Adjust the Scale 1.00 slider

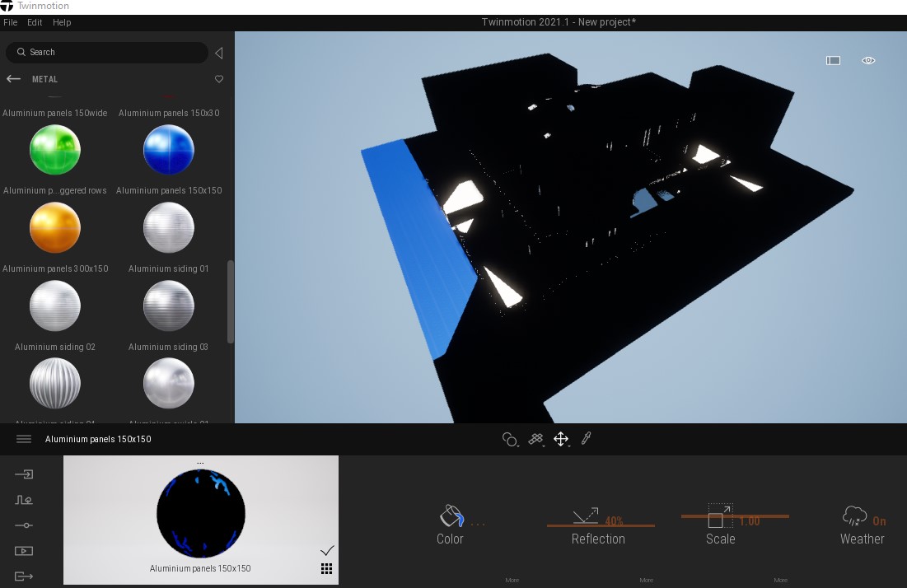[735, 516]
